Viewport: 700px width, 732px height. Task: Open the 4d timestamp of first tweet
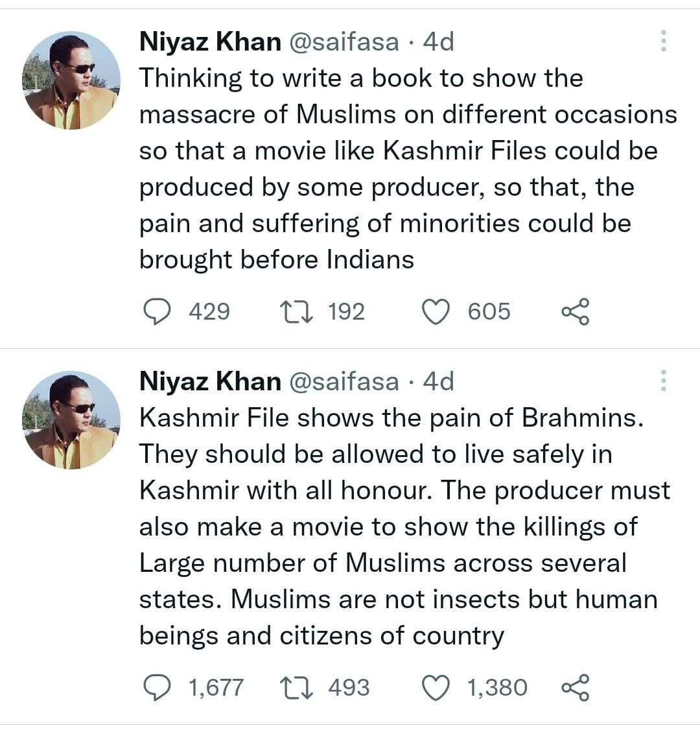tap(438, 42)
